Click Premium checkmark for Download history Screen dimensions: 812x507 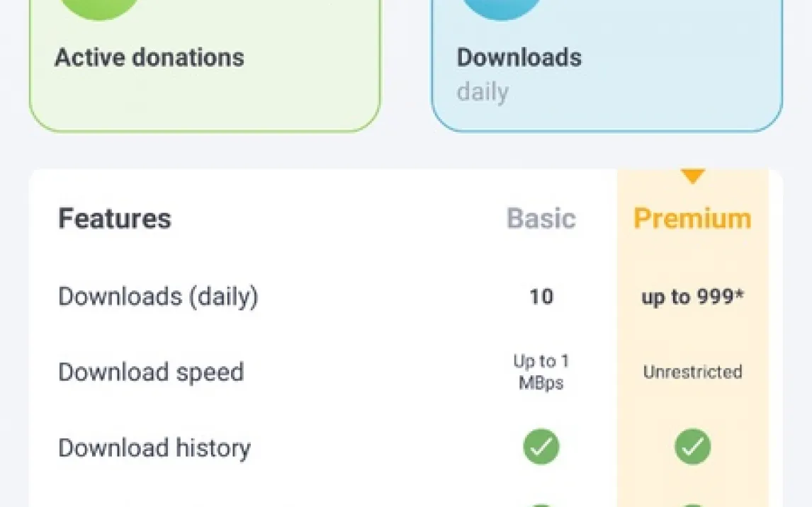tap(692, 448)
